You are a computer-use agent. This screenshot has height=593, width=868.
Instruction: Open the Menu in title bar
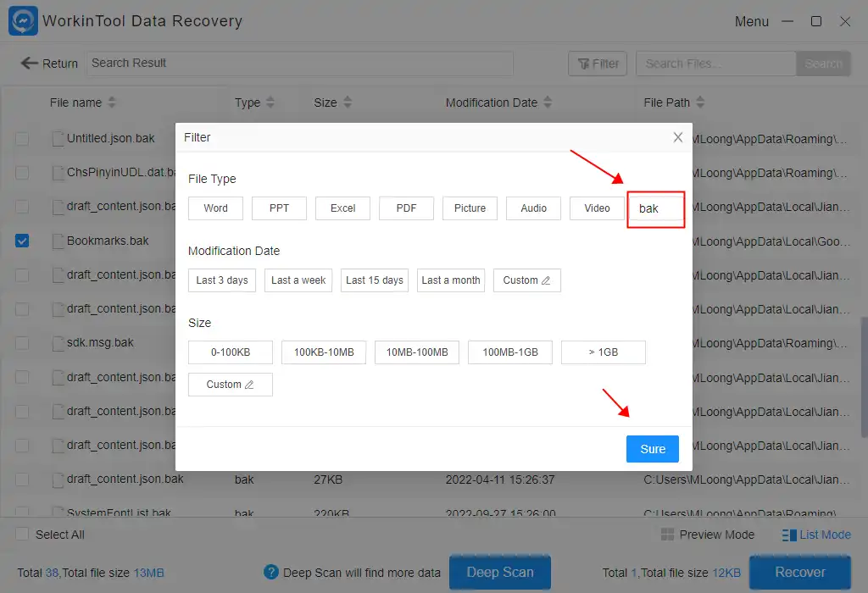(751, 21)
